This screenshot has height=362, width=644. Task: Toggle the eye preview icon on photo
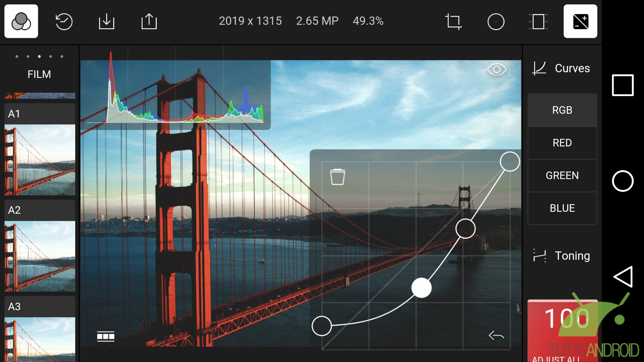click(497, 69)
